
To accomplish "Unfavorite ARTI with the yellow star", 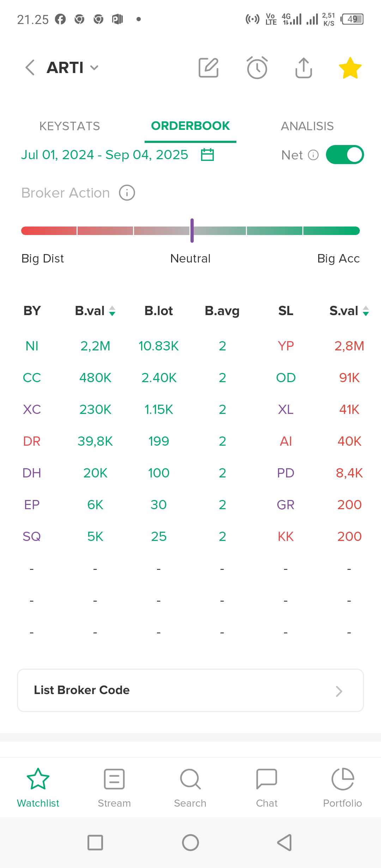I will pyautogui.click(x=350, y=68).
